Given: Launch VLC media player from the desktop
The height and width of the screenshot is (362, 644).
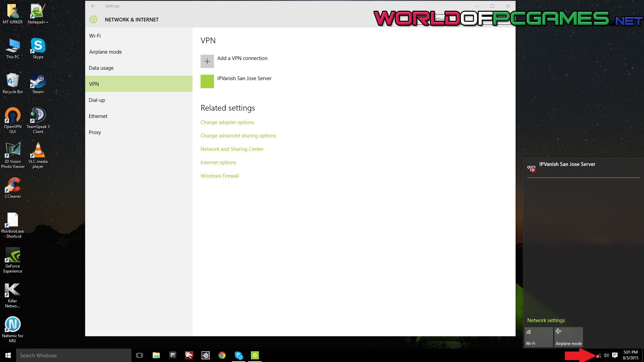Looking at the screenshot, I should (x=38, y=156).
